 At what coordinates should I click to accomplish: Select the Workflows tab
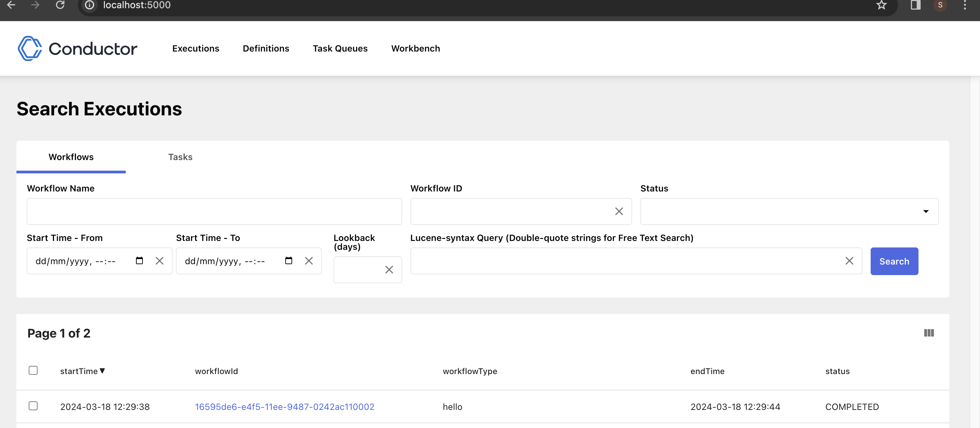pyautogui.click(x=71, y=157)
